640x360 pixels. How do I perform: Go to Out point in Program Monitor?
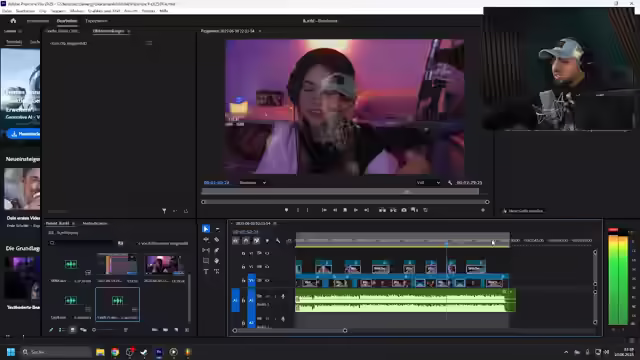[367, 210]
